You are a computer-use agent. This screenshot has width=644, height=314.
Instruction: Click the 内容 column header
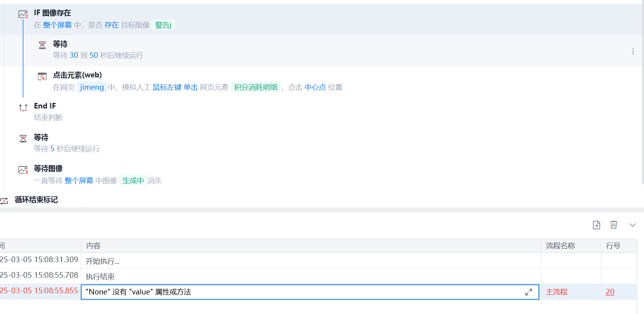(93, 246)
